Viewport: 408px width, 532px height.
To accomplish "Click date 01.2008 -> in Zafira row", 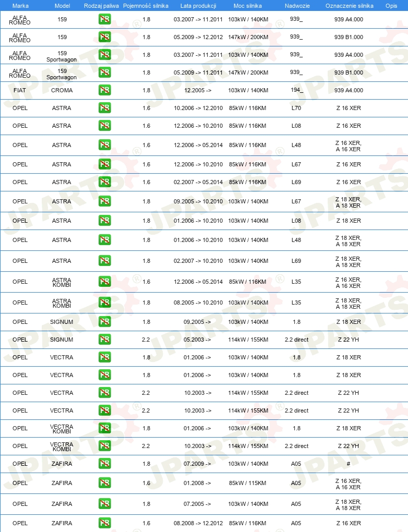I will (197, 483).
